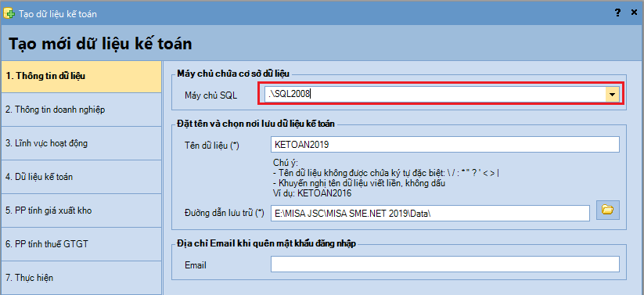Click the 'Tên dữ liệu (*)' label
This screenshot has height=295, width=644.
point(212,146)
